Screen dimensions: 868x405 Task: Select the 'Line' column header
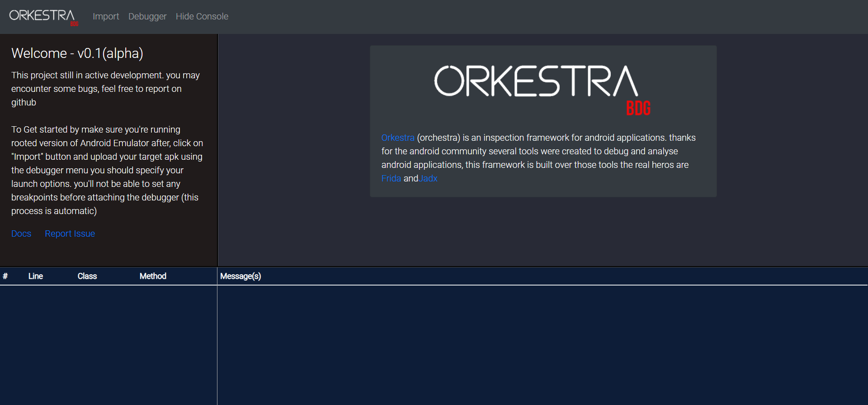click(36, 276)
